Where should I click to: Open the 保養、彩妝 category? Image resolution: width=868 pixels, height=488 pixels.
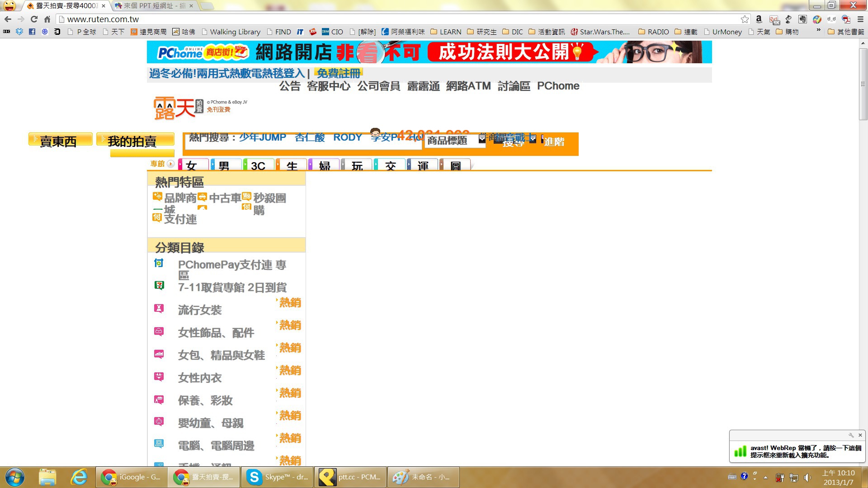coord(205,400)
